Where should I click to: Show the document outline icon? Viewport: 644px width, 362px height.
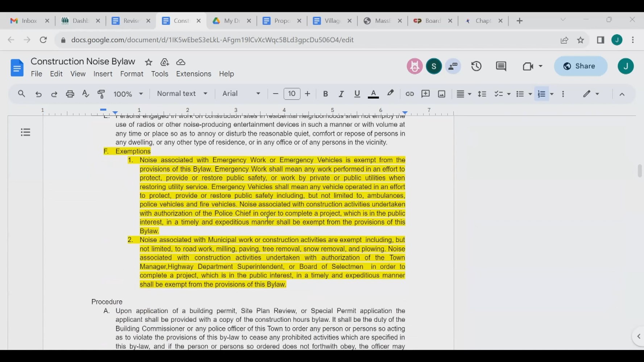tap(25, 132)
